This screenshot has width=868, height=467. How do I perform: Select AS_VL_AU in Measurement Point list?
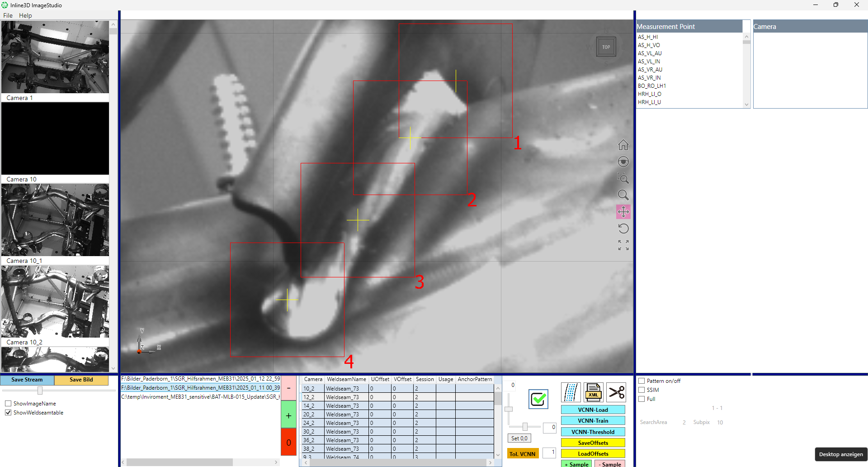[650, 53]
